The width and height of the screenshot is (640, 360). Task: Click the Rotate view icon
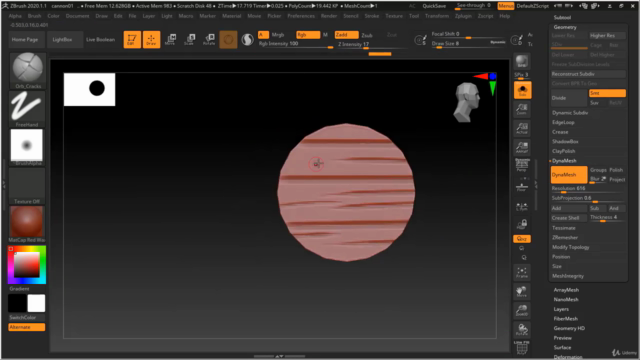coord(522,329)
